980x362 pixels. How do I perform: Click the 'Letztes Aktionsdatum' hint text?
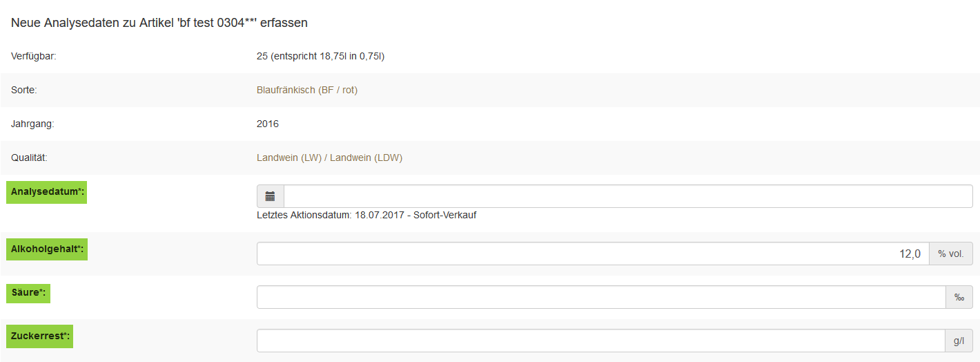[366, 215]
